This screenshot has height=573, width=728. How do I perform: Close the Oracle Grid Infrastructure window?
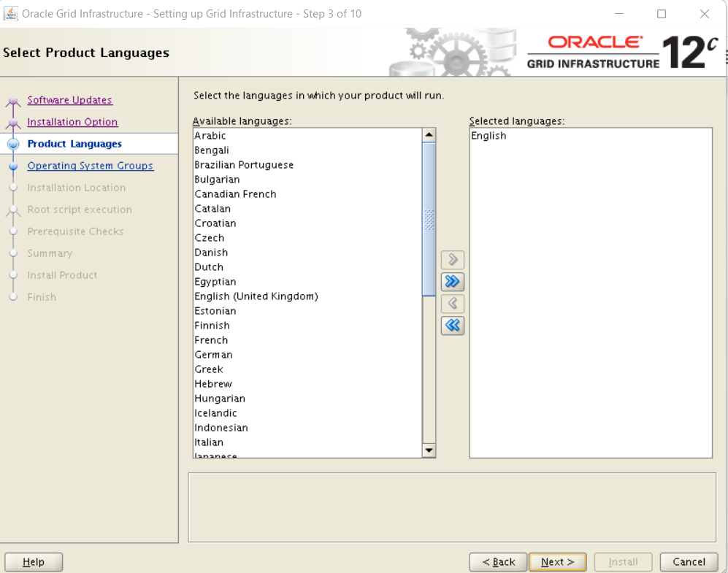705,14
